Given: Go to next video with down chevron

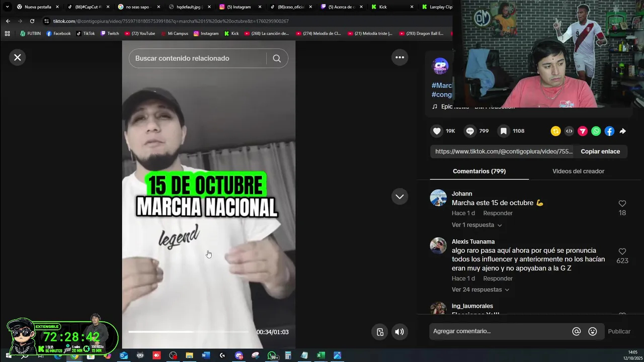Looking at the screenshot, I should click(x=399, y=197).
